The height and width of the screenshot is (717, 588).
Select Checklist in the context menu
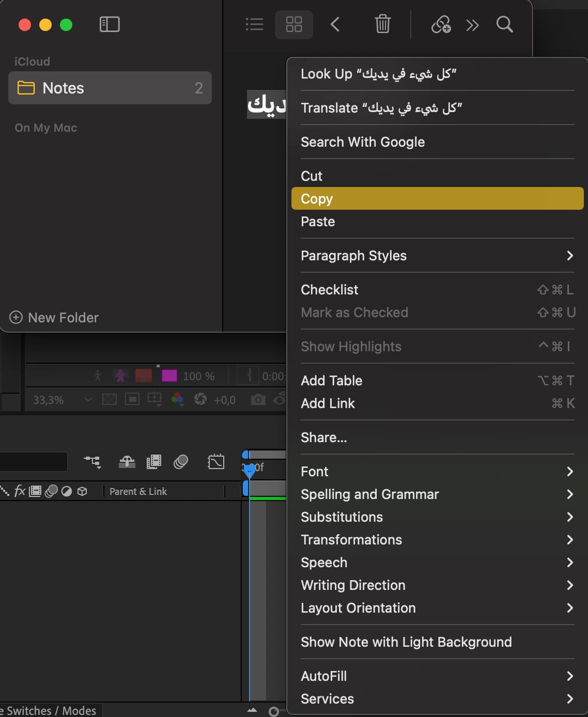coord(437,290)
